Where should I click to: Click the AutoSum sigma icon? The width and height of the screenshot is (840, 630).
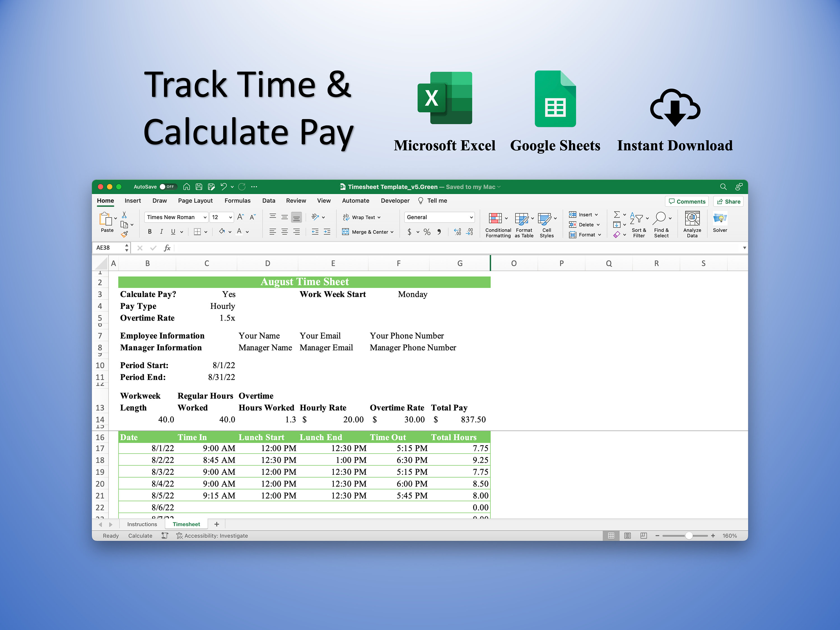[x=617, y=214]
